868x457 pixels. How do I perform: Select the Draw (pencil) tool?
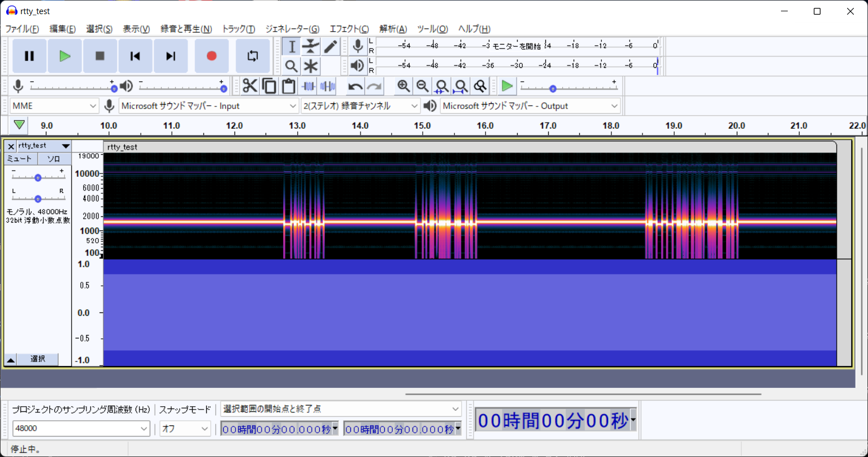tap(331, 46)
